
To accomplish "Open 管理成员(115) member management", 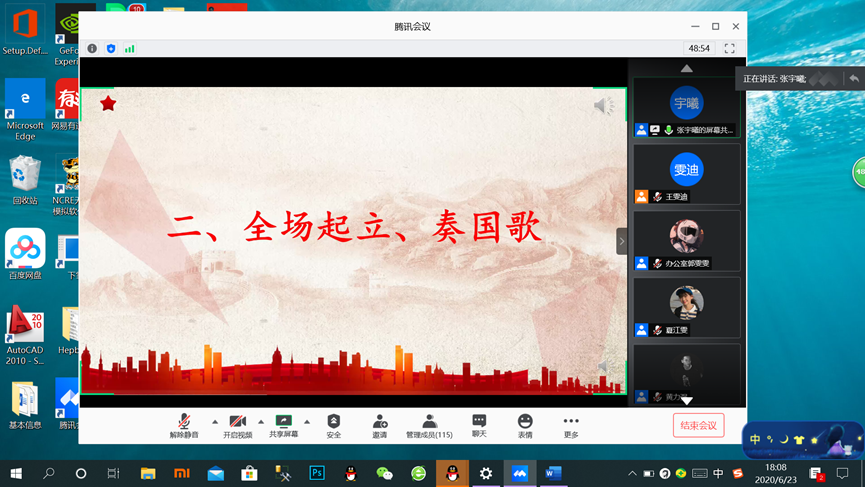I will pyautogui.click(x=429, y=426).
